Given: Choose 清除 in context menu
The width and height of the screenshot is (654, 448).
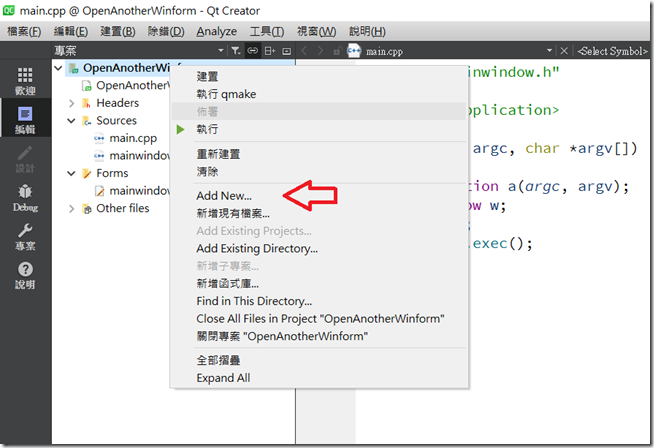Looking at the screenshot, I should (319, 171).
